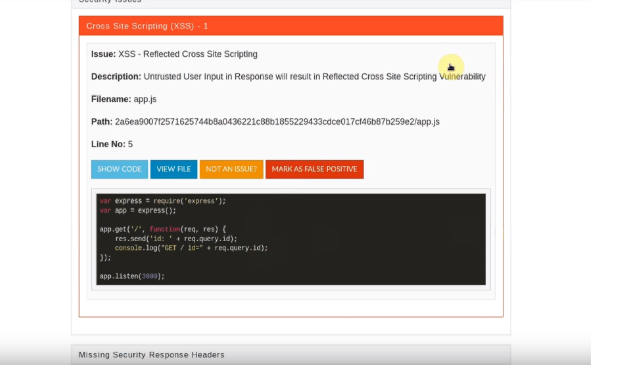The image size is (630, 383).
Task: Select the NOT AN ISSUE? button
Action: (231, 169)
